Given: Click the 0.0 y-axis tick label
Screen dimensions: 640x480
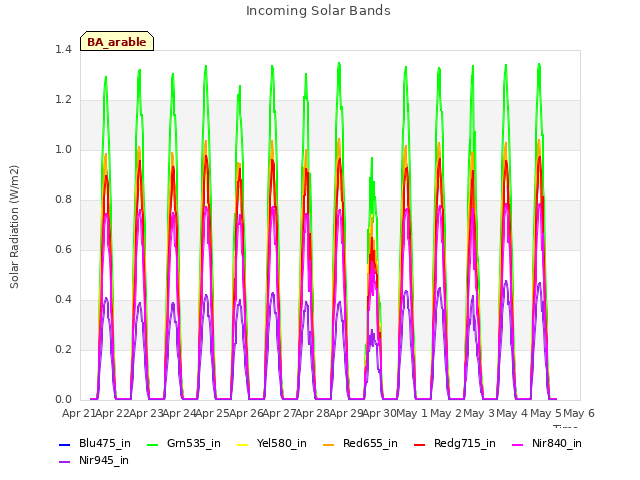Looking at the screenshot, I should pyautogui.click(x=63, y=400).
